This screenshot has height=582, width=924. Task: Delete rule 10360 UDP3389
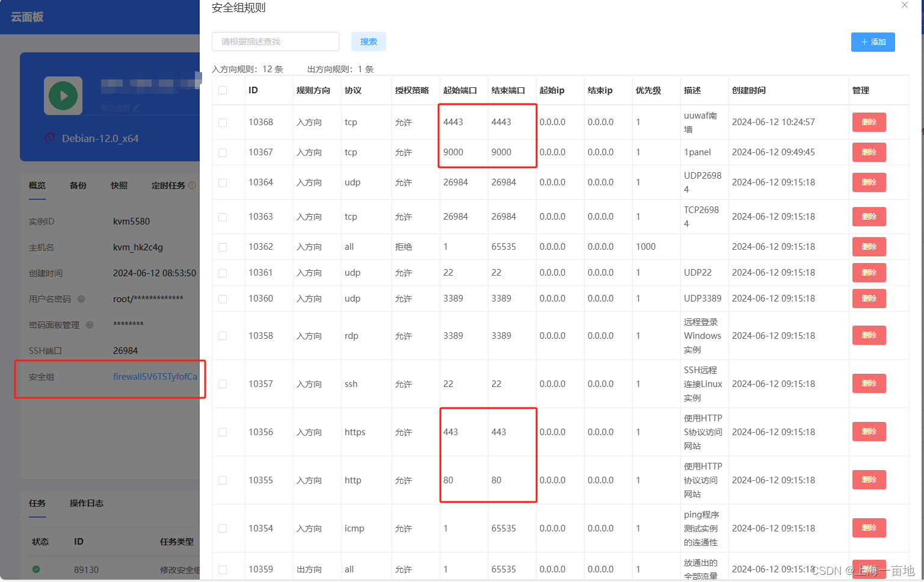[869, 299]
